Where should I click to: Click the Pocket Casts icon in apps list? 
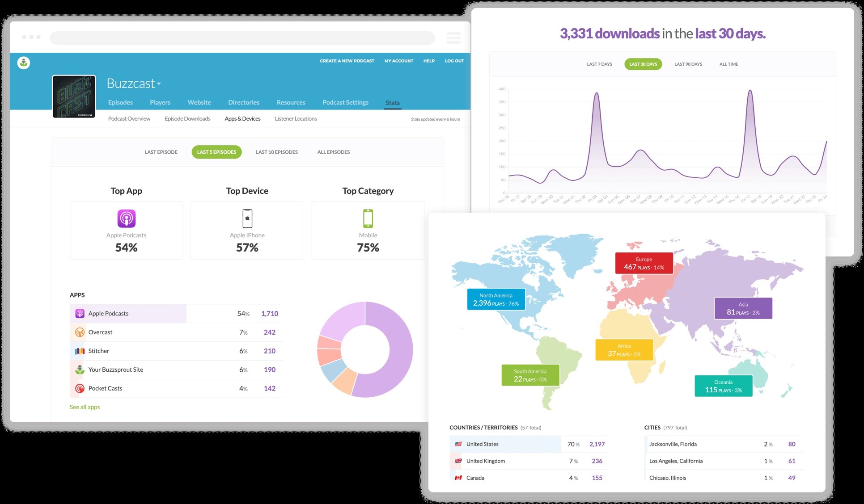tap(80, 388)
